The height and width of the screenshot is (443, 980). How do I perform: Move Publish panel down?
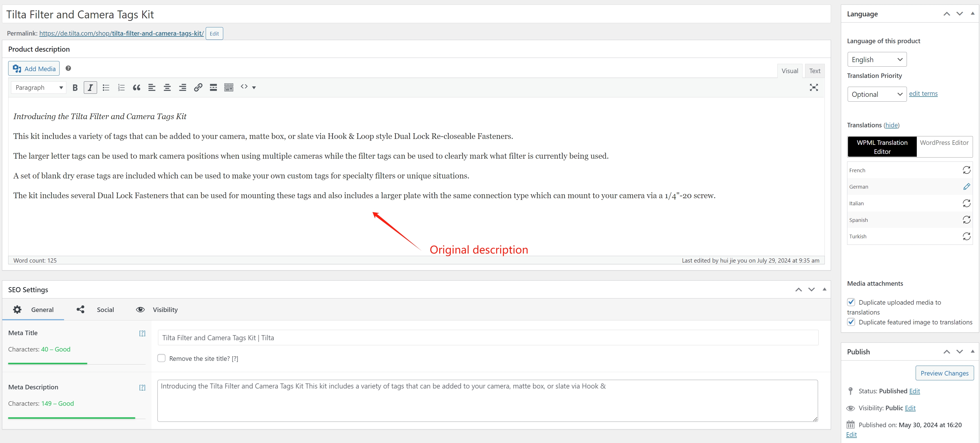tap(959, 352)
